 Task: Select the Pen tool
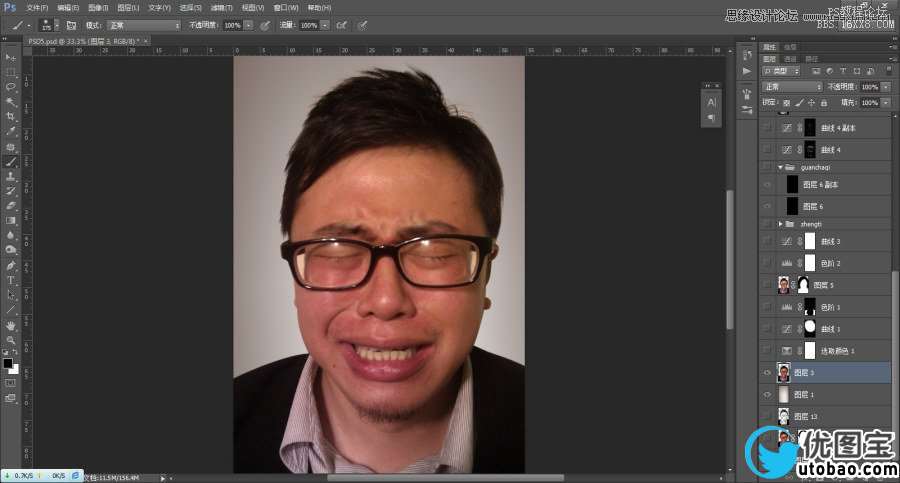pyautogui.click(x=10, y=265)
